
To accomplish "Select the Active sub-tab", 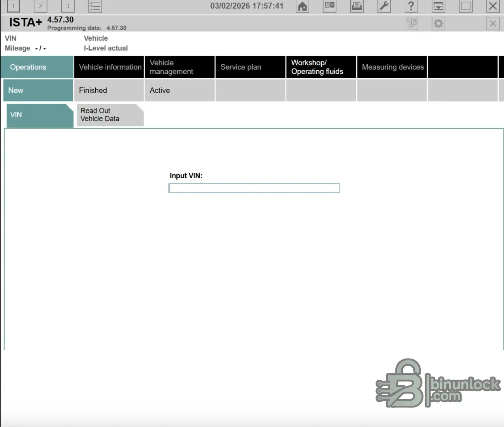I will [180, 90].
